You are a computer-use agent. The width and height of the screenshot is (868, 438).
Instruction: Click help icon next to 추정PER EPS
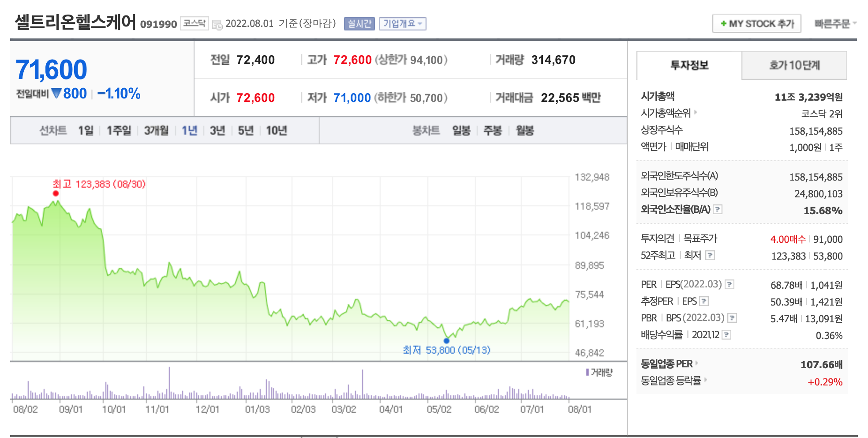704,301
